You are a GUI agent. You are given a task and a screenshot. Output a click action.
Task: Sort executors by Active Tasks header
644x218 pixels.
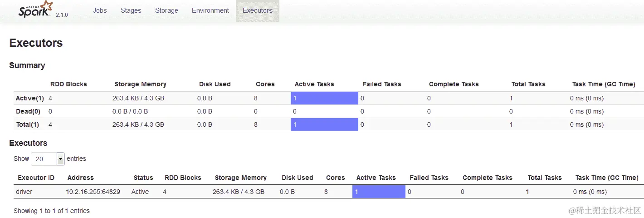pyautogui.click(x=376, y=178)
